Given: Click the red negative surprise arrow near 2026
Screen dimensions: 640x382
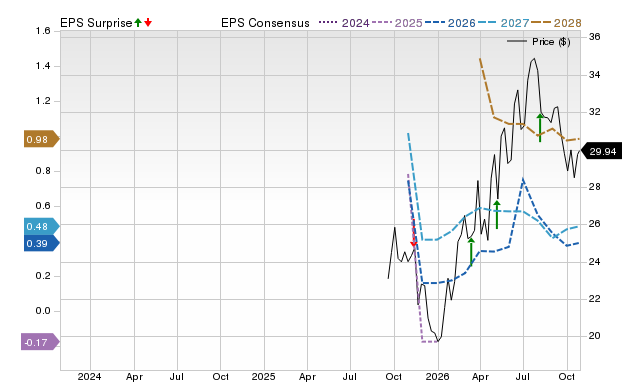Looking at the screenshot, I should coord(413,233).
